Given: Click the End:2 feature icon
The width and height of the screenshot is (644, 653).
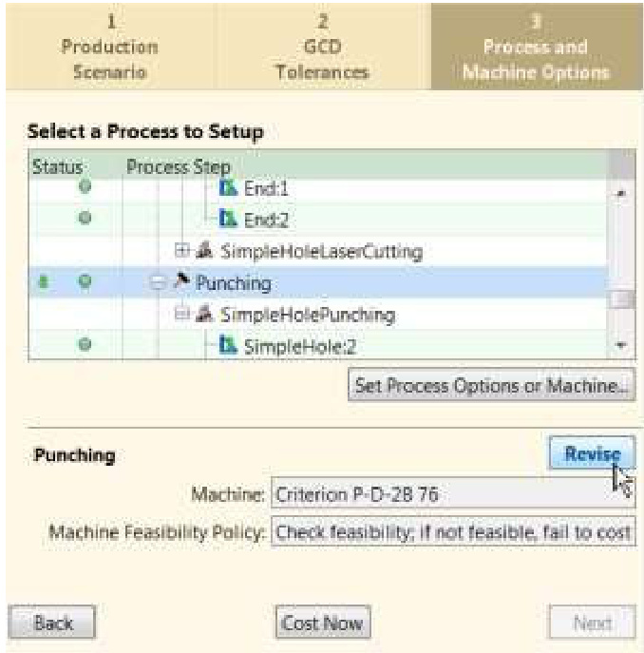Looking at the screenshot, I should pyautogui.click(x=227, y=220).
